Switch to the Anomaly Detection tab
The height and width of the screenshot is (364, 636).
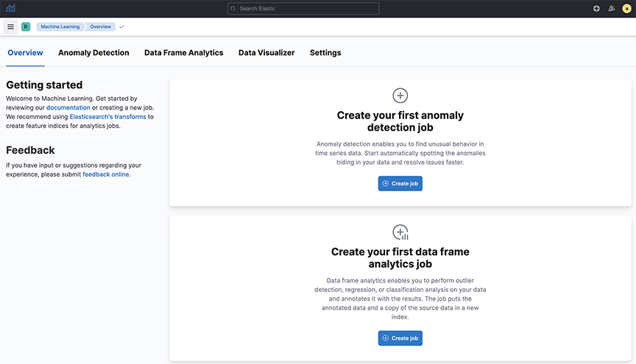93,53
